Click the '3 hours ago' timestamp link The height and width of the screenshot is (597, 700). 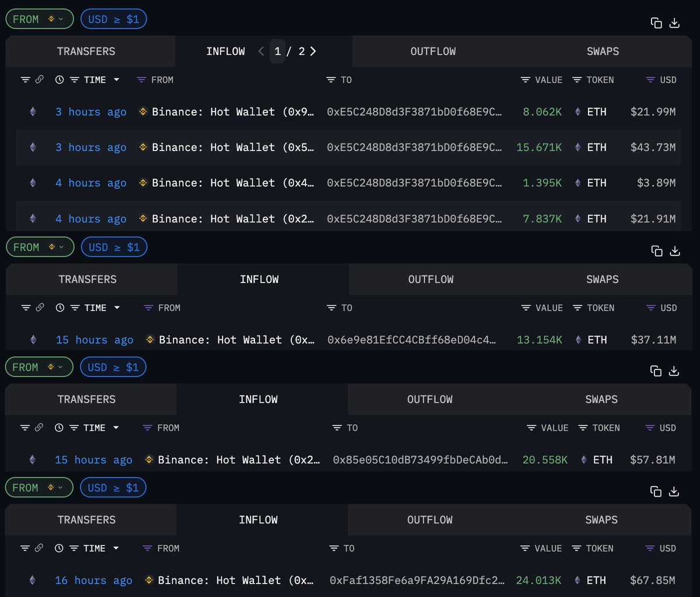pyautogui.click(x=90, y=111)
